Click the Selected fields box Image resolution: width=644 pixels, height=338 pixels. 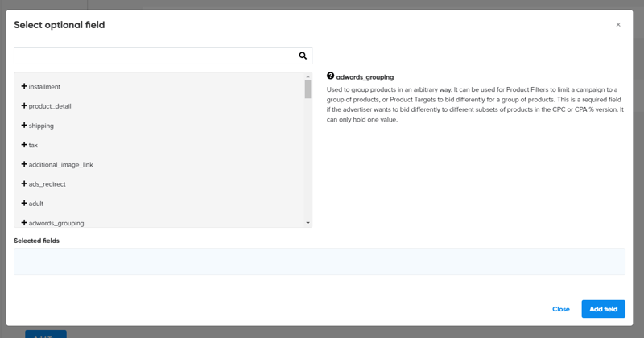(320, 262)
